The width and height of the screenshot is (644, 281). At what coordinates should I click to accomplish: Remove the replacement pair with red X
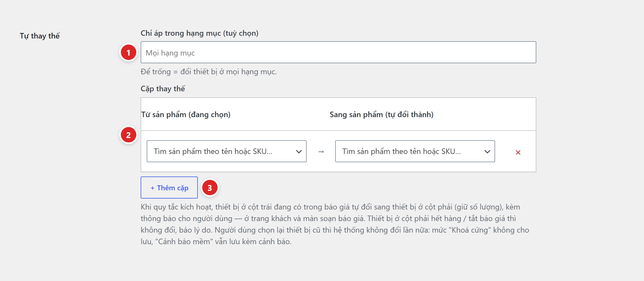coord(518,152)
